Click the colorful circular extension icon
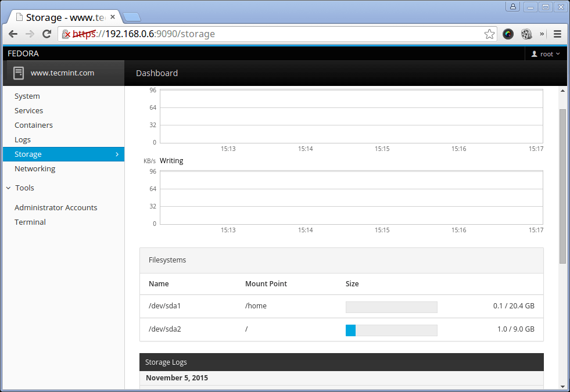This screenshot has height=392, width=570. pyautogui.click(x=508, y=34)
